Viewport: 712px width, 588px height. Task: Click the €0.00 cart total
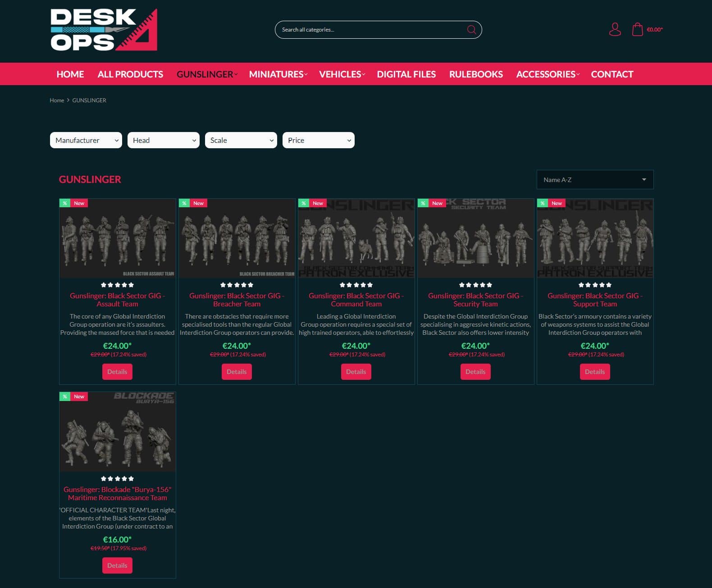point(655,30)
